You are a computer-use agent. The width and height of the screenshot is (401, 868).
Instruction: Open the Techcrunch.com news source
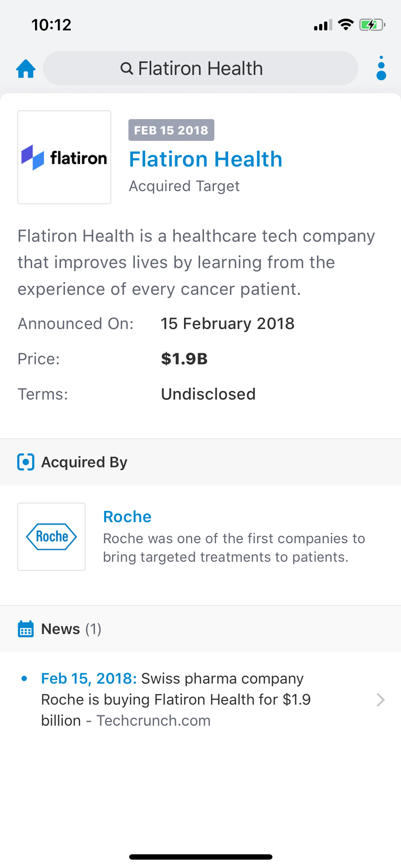pyautogui.click(x=154, y=720)
